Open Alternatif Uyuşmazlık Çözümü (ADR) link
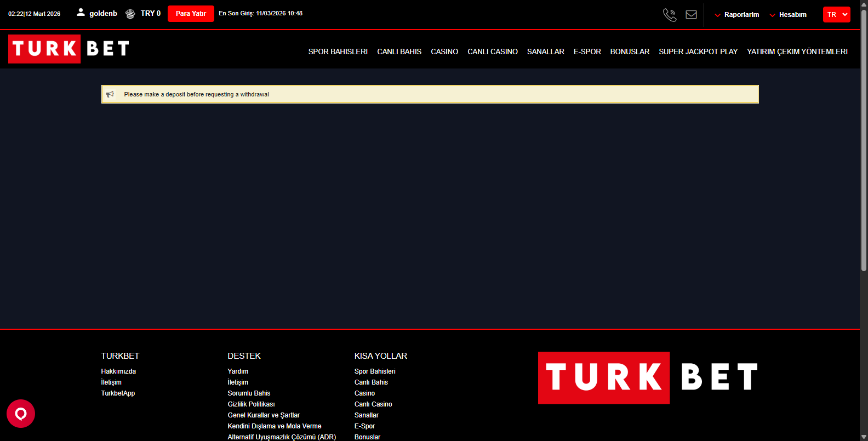The height and width of the screenshot is (441, 868). tap(282, 437)
